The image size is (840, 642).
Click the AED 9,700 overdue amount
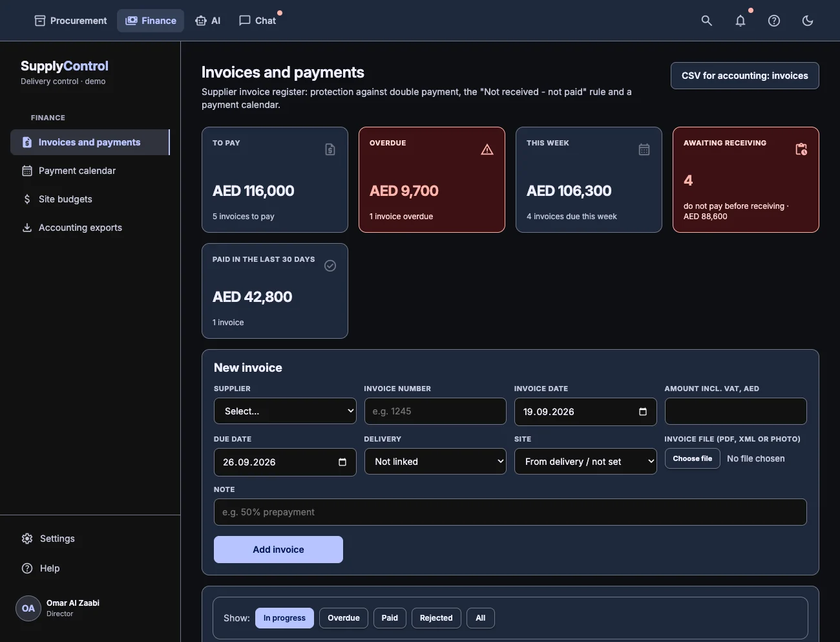click(x=404, y=191)
